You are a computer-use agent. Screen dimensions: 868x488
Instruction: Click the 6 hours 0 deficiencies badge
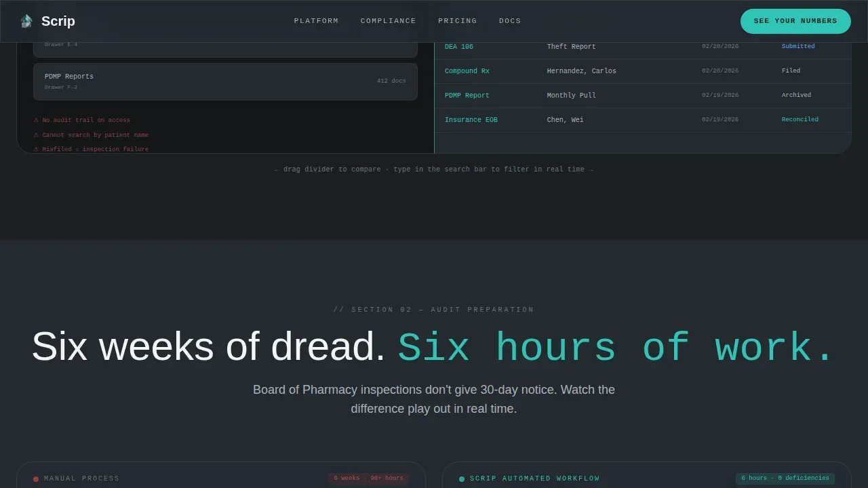(785, 479)
